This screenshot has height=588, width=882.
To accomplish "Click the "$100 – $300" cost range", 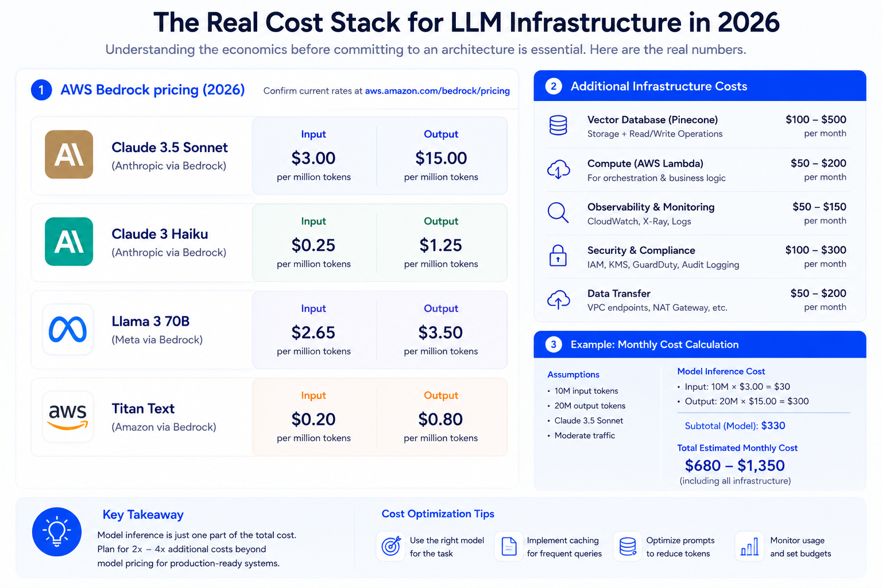I will (816, 250).
